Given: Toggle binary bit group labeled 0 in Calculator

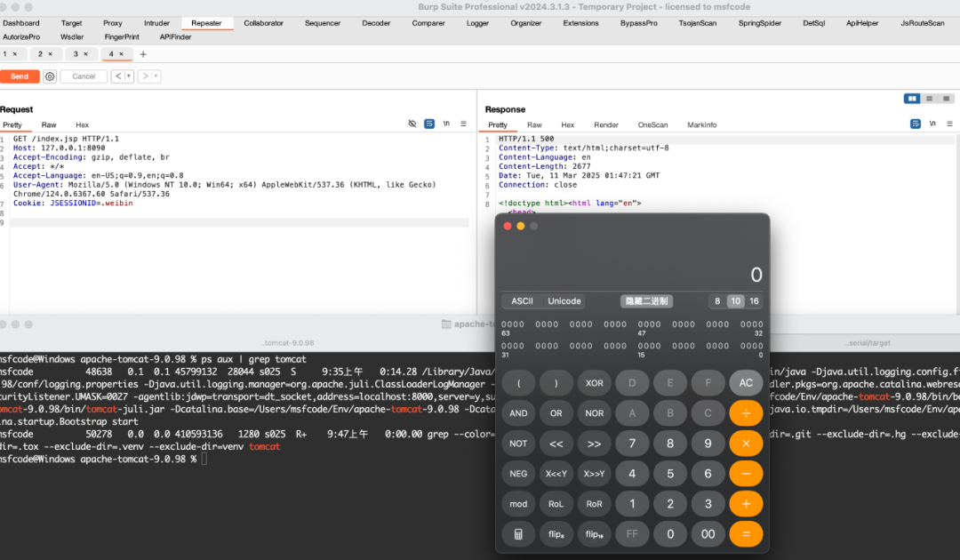Looking at the screenshot, I should click(x=751, y=346).
